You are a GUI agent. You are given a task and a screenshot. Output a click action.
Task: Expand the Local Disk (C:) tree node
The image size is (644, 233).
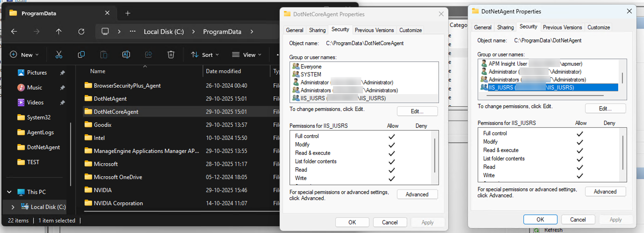point(13,207)
